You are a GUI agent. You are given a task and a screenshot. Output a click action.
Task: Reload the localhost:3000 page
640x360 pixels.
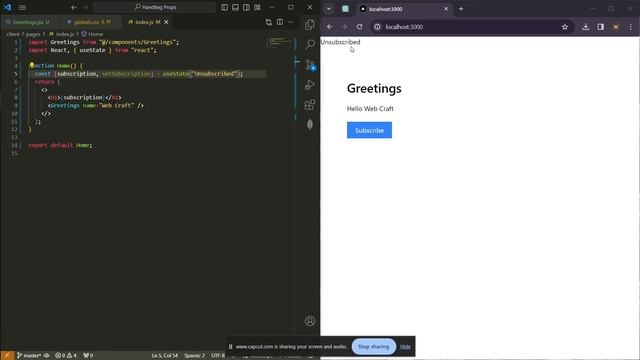[359, 27]
